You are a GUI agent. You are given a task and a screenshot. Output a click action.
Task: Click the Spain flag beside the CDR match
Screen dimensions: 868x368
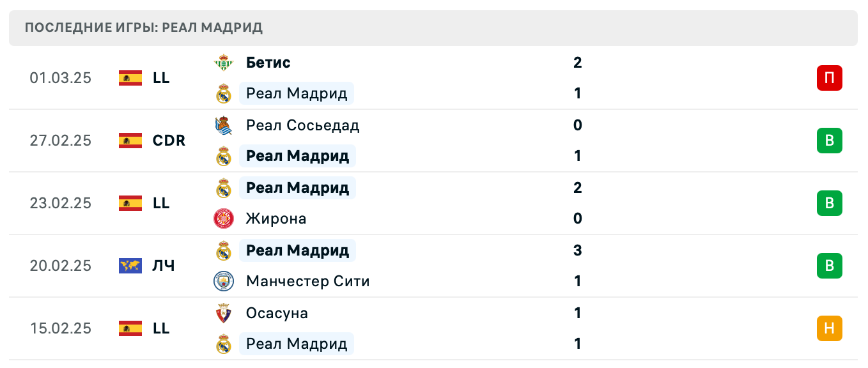pyautogui.click(x=130, y=141)
